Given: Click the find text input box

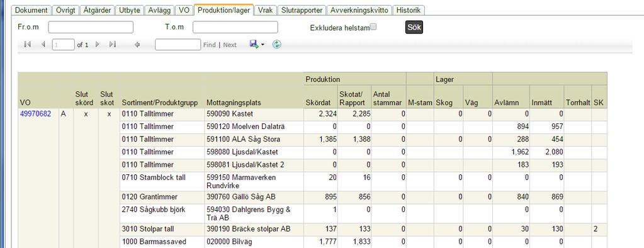Looking at the screenshot, I should point(178,44).
